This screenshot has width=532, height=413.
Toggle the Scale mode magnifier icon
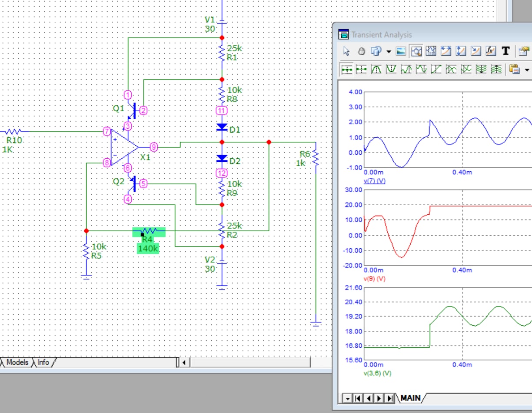point(416,51)
